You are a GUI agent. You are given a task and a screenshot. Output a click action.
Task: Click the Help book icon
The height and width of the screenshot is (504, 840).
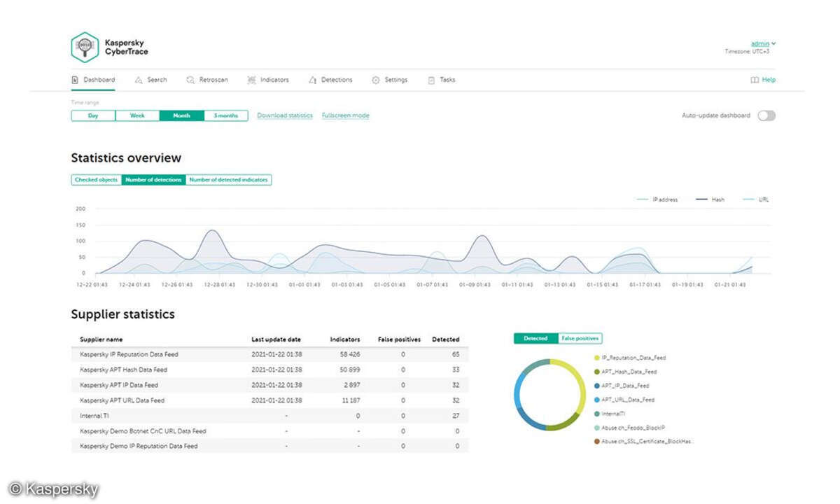point(755,80)
